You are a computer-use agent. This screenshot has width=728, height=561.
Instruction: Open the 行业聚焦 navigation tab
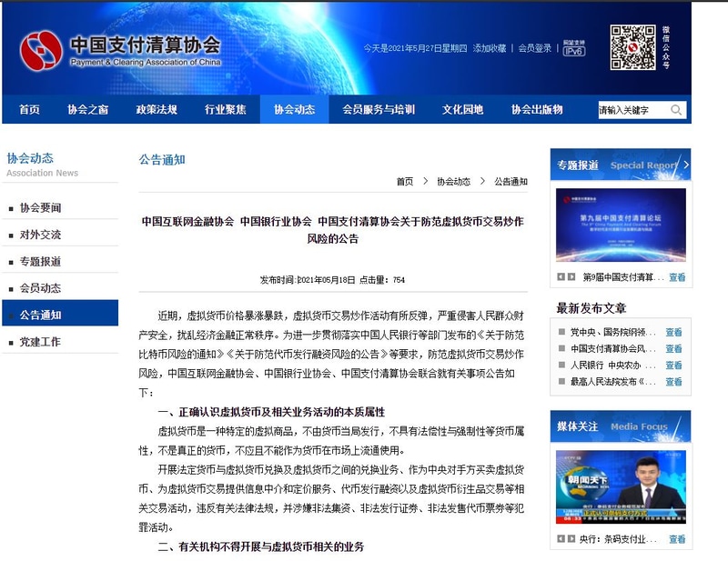[x=225, y=109]
